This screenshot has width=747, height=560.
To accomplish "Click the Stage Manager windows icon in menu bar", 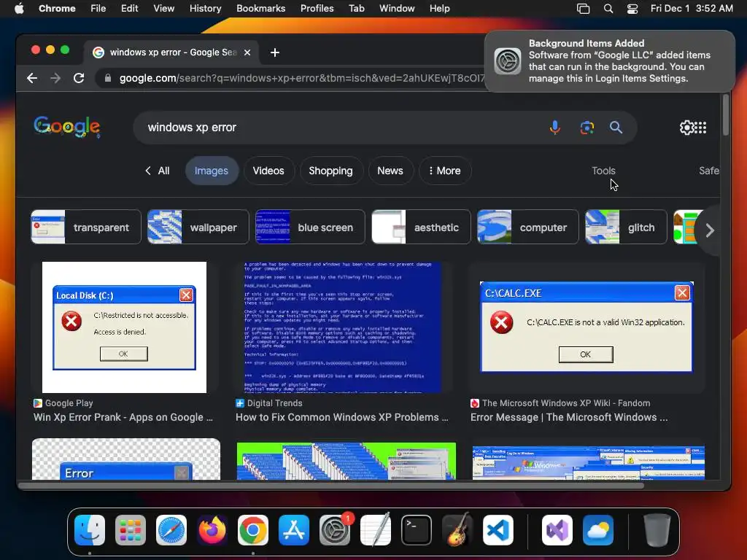I will 583,9.
